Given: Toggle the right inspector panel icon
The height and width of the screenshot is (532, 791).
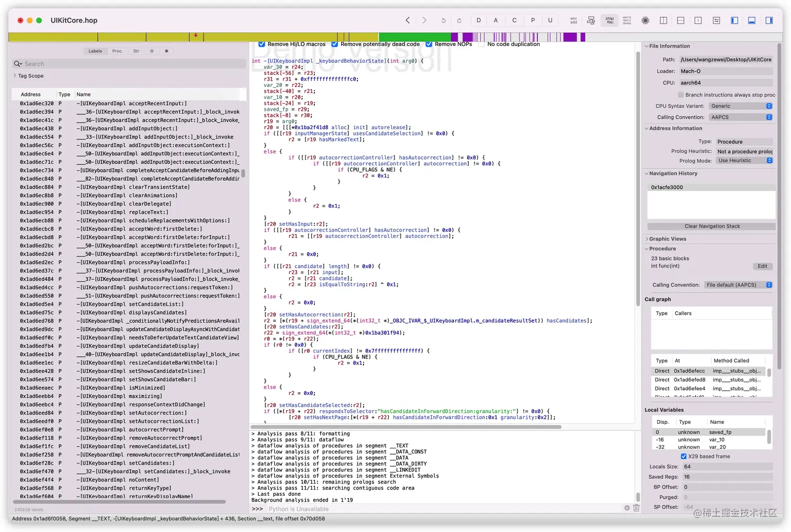Looking at the screenshot, I should coord(769,20).
